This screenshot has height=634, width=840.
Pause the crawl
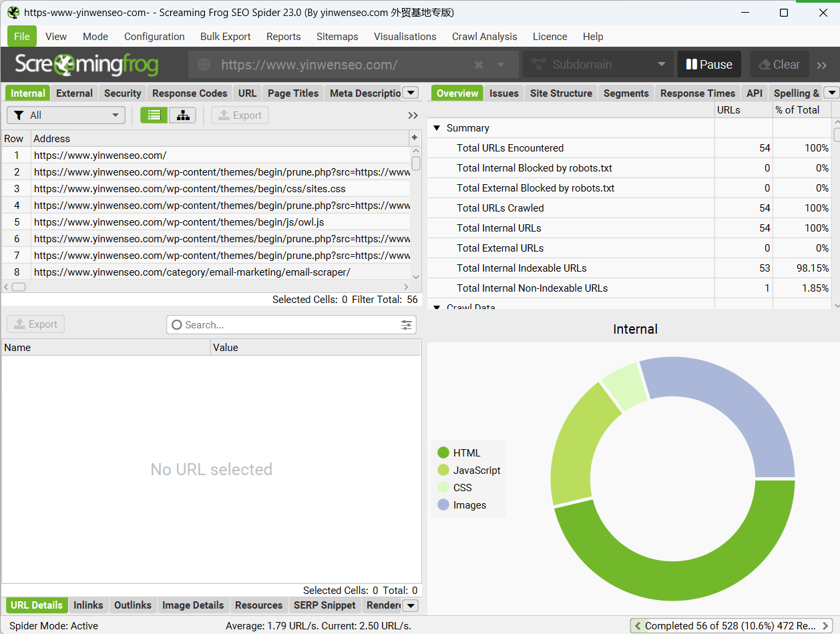(x=709, y=65)
